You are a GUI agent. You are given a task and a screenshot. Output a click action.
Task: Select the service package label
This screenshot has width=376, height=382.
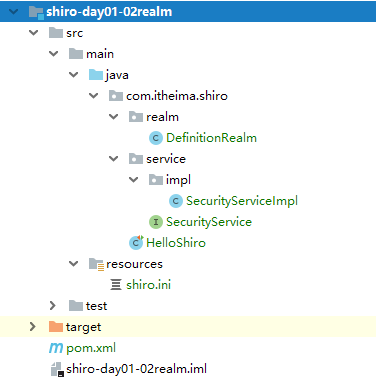pos(166,159)
